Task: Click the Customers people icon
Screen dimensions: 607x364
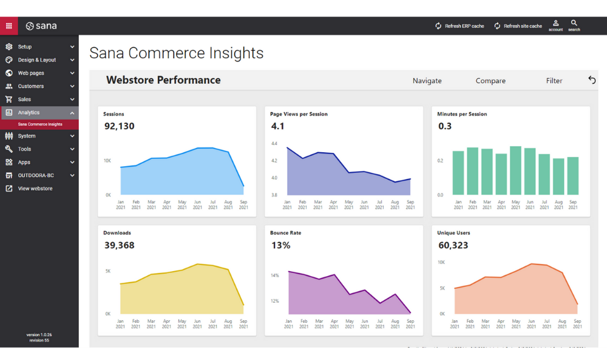Action: pos(9,86)
